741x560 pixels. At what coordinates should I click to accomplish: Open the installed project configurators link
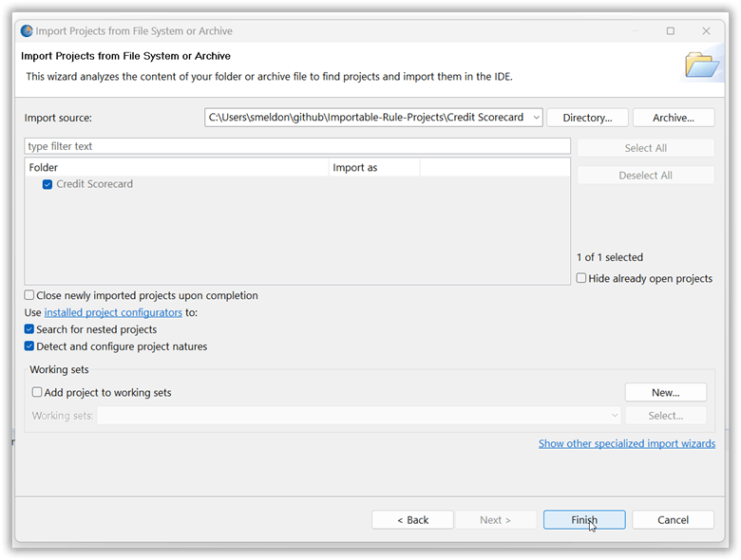tap(113, 312)
